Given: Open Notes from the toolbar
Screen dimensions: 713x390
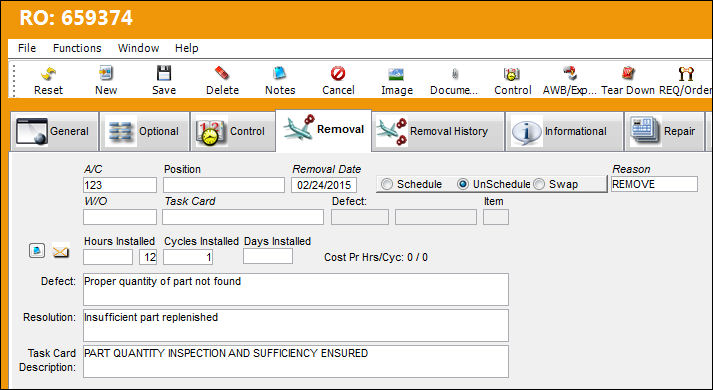Looking at the screenshot, I should pos(280,73).
